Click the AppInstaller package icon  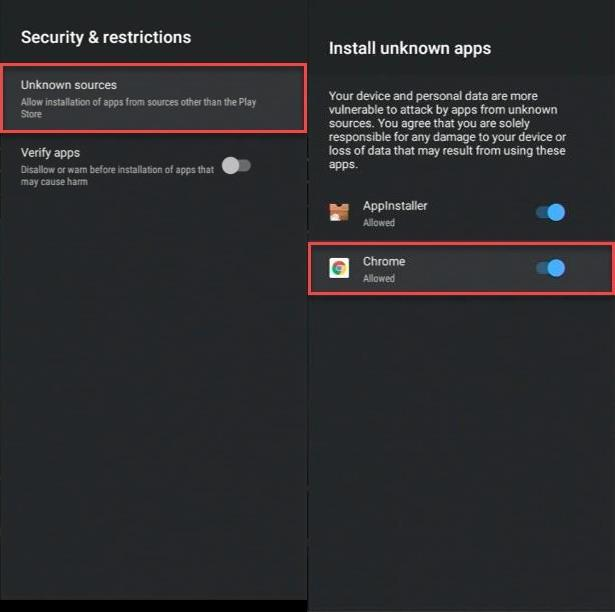click(339, 212)
